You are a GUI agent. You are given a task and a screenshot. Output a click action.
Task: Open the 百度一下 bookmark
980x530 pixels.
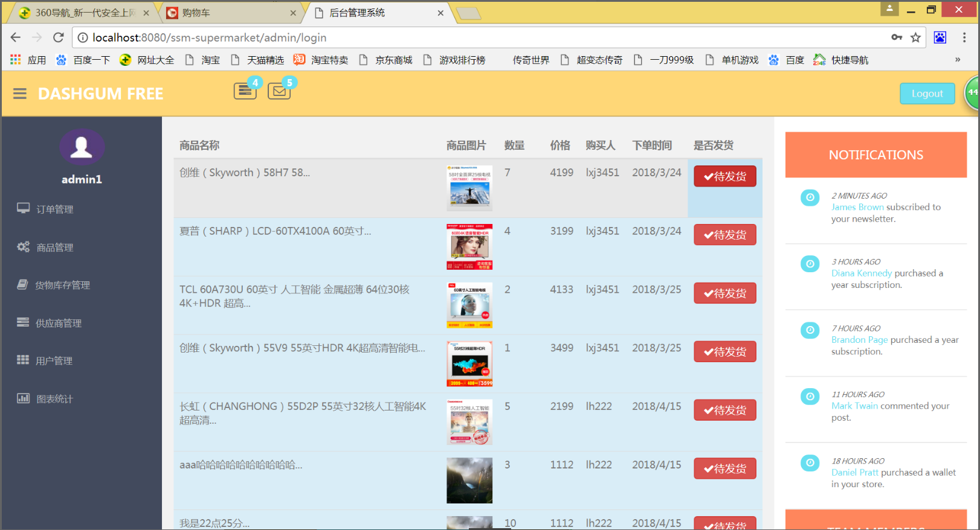pos(83,60)
